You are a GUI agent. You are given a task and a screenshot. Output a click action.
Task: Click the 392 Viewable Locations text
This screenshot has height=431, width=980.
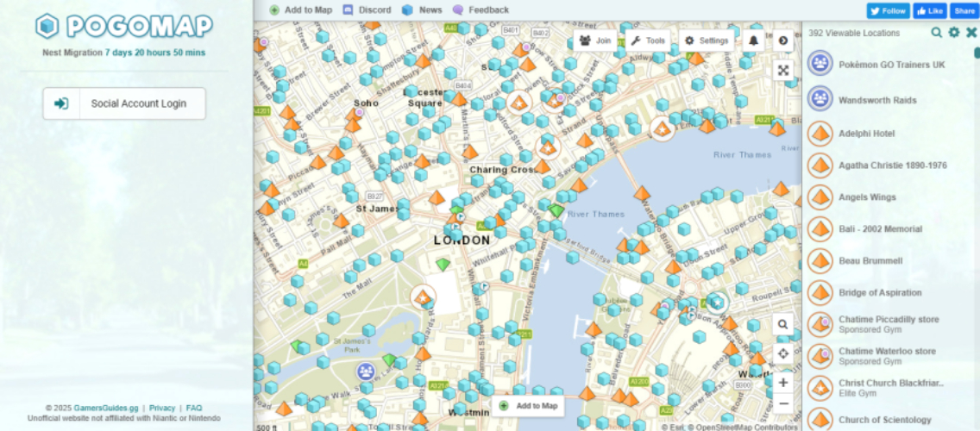click(x=854, y=33)
